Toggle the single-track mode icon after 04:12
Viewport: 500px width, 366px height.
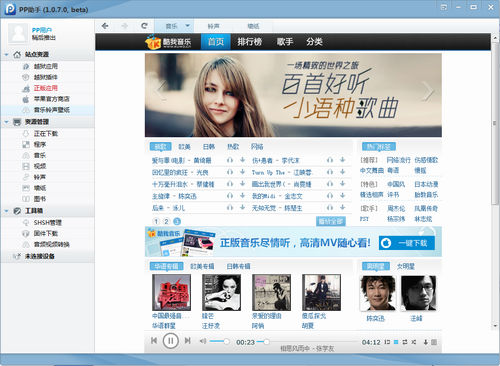387,342
